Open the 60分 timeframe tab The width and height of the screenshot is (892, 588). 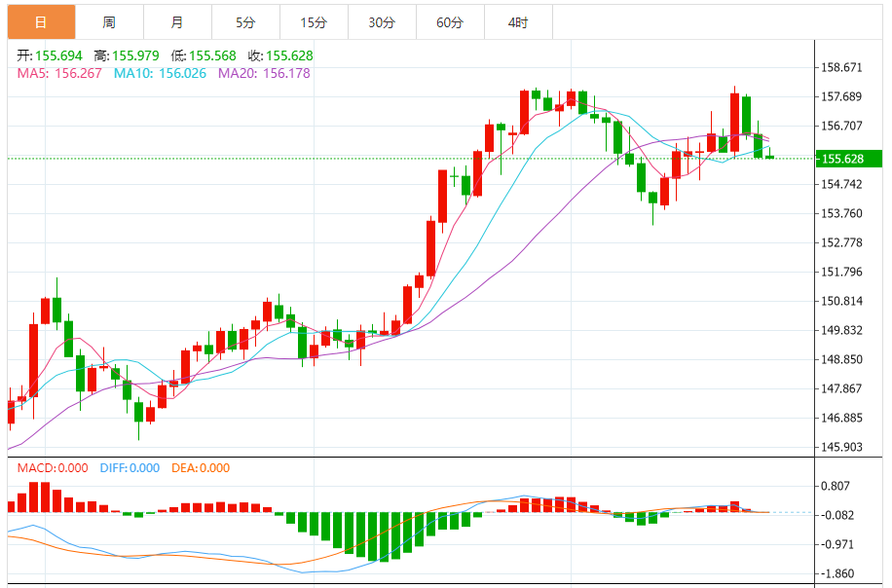click(451, 22)
